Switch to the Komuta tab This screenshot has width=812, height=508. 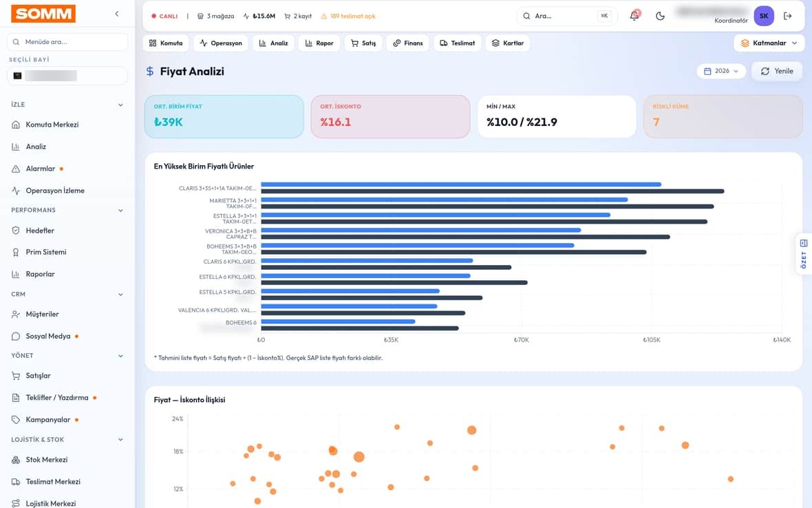[166, 43]
